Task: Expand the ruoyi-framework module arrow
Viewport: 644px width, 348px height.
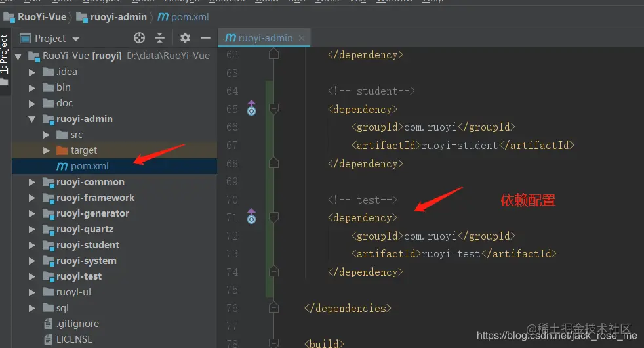Action: click(32, 198)
